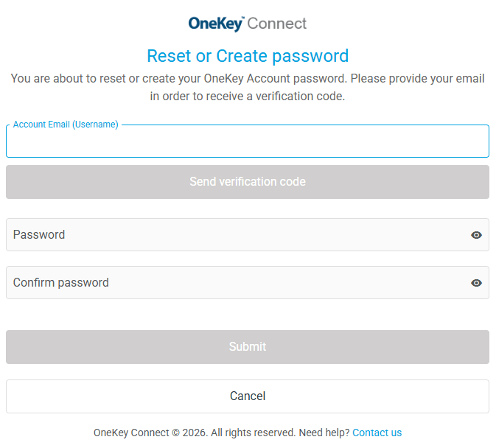Viewport: 496px width, 448px height.
Task: Click the OneKey Account description paragraph
Action: 248,79
